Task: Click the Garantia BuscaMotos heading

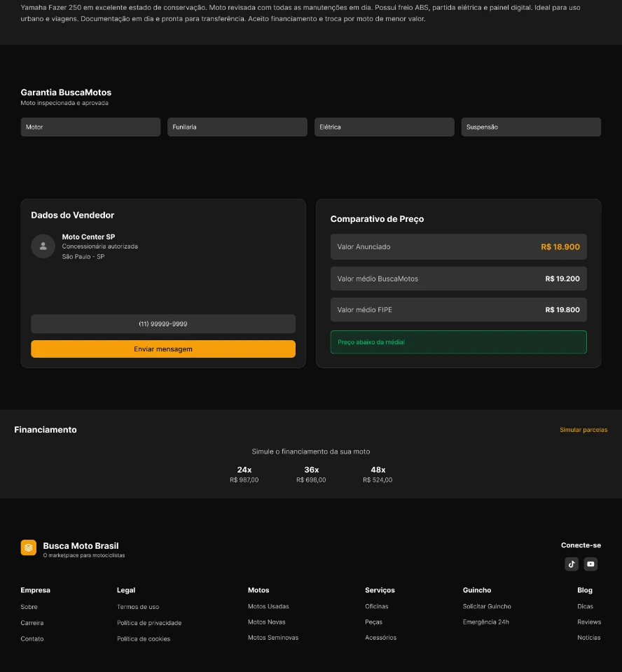Action: (x=66, y=92)
